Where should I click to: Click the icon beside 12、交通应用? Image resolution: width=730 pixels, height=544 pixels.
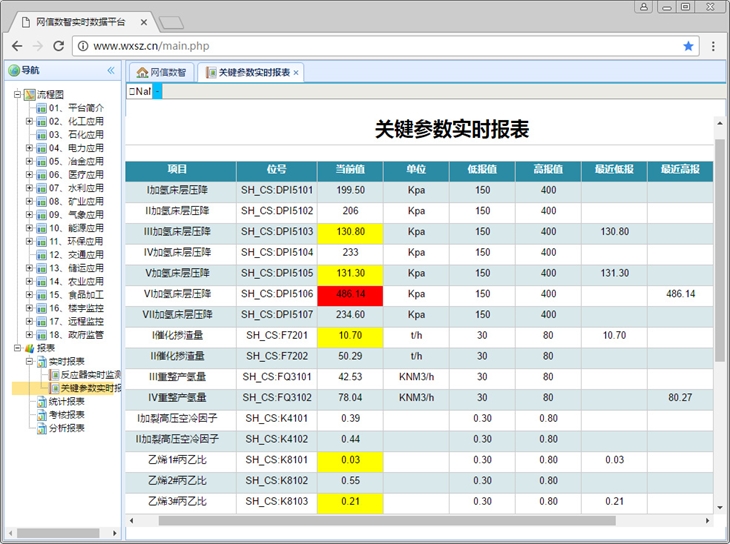pos(41,255)
